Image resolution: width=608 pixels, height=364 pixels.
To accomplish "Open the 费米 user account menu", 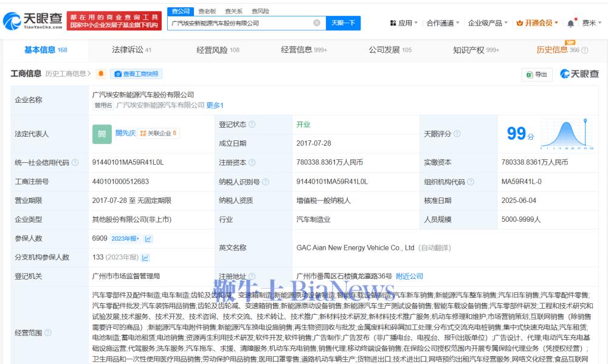I will (592, 23).
